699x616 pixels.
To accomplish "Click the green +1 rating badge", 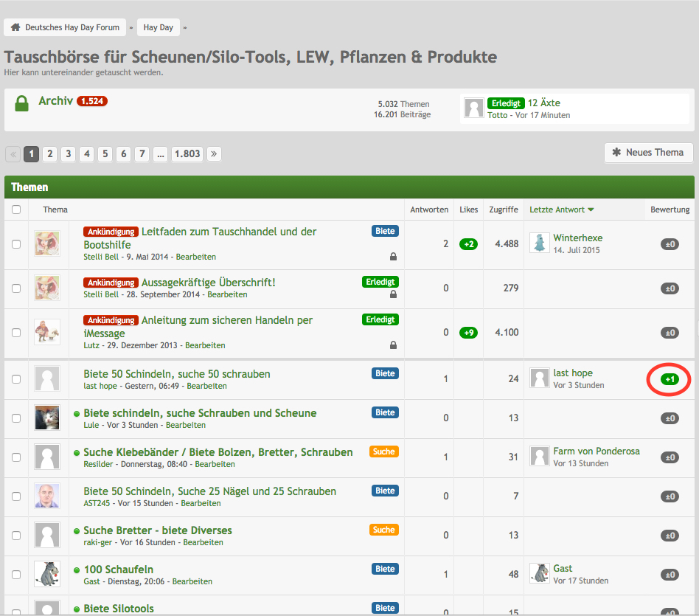I will pyautogui.click(x=669, y=379).
